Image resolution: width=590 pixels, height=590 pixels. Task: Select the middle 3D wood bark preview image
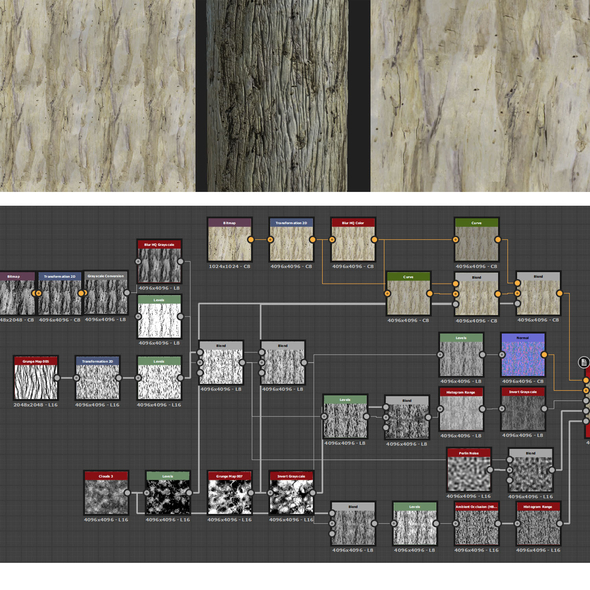click(x=277, y=96)
